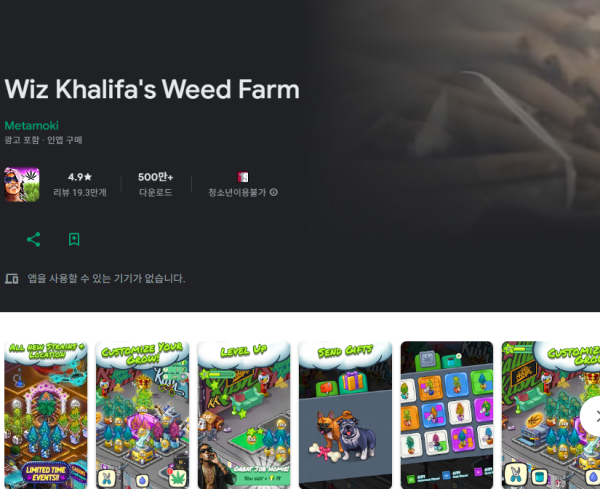The width and height of the screenshot is (600, 489).
Task: Click the info icon beside 청소년이용불가
Action: point(274,192)
